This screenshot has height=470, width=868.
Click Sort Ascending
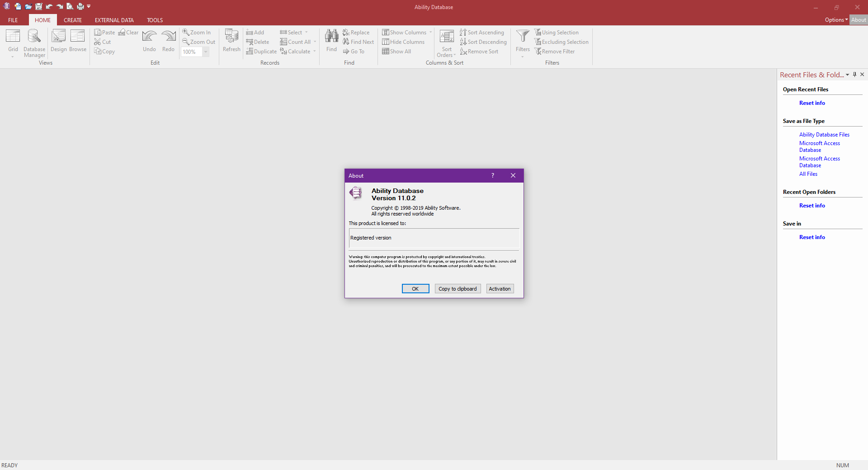(x=482, y=33)
